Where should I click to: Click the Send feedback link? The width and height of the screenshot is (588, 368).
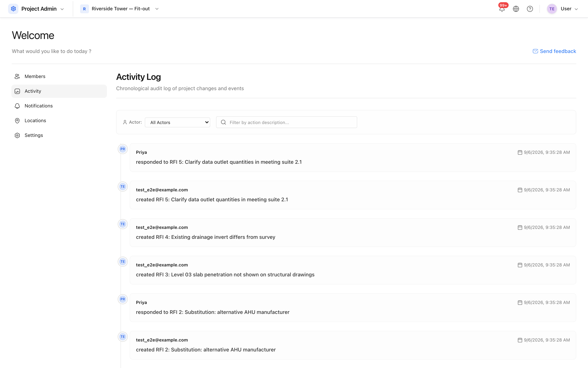(x=554, y=51)
